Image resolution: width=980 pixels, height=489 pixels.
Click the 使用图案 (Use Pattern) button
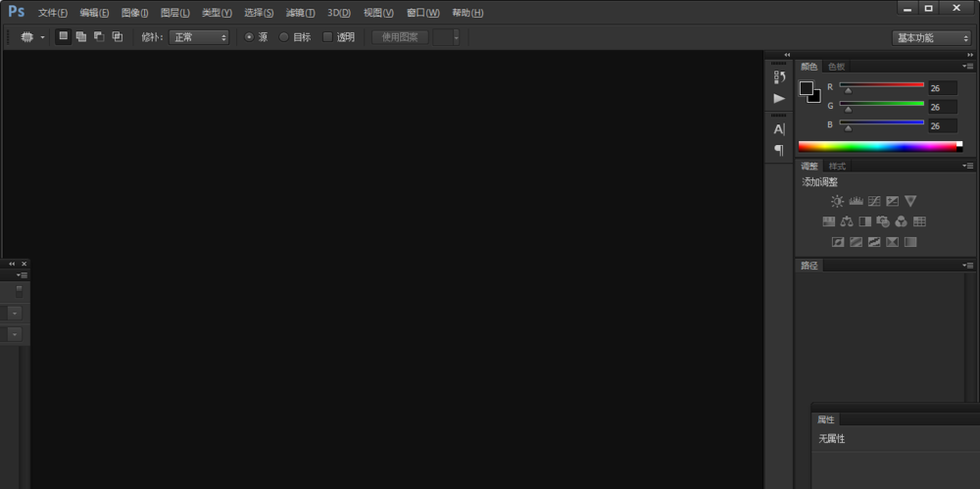400,37
